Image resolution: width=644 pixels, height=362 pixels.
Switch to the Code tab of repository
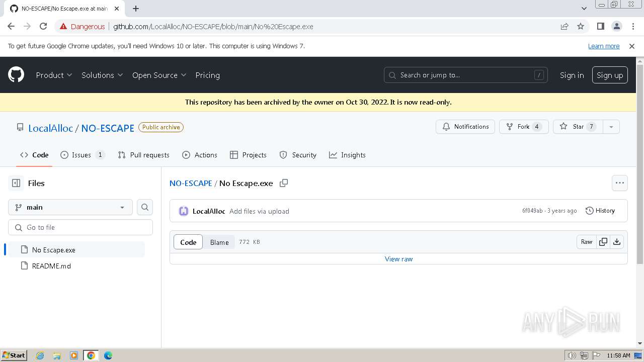tap(34, 155)
